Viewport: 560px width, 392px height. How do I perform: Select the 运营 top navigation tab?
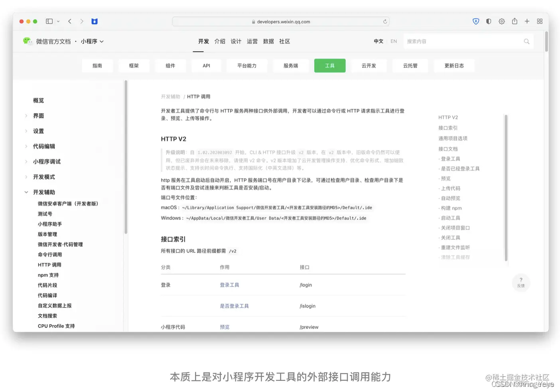click(x=252, y=41)
